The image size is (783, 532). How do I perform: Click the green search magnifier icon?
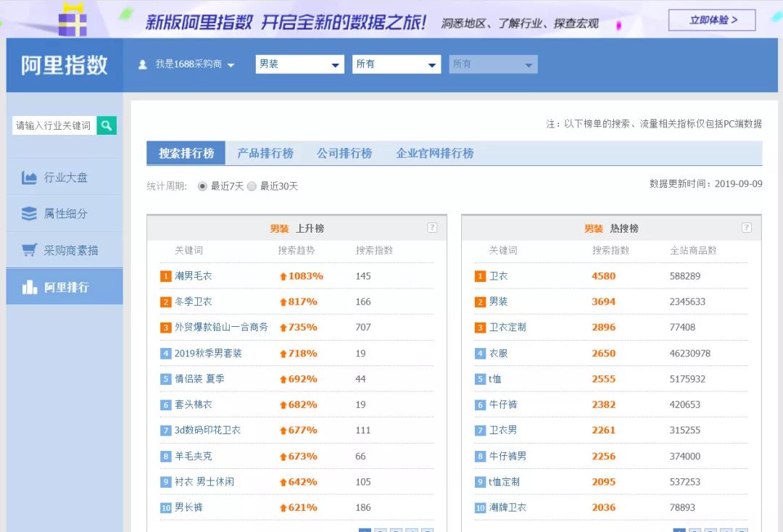click(107, 125)
